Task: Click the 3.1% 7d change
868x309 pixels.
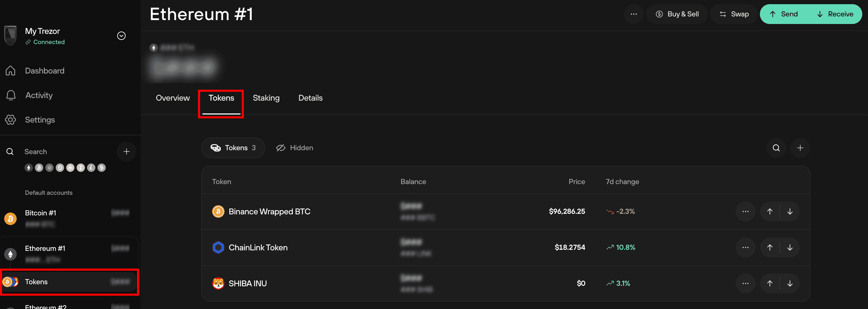Action: coord(618,283)
